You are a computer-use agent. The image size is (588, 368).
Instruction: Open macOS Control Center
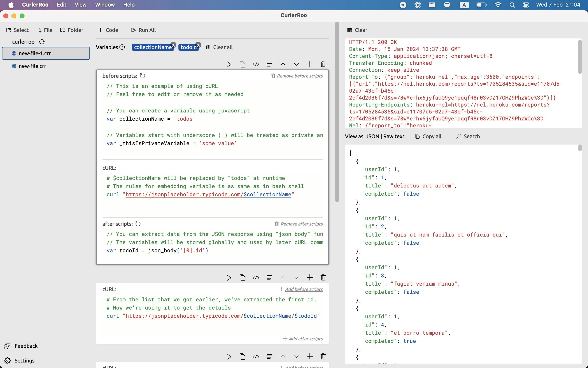(x=526, y=5)
